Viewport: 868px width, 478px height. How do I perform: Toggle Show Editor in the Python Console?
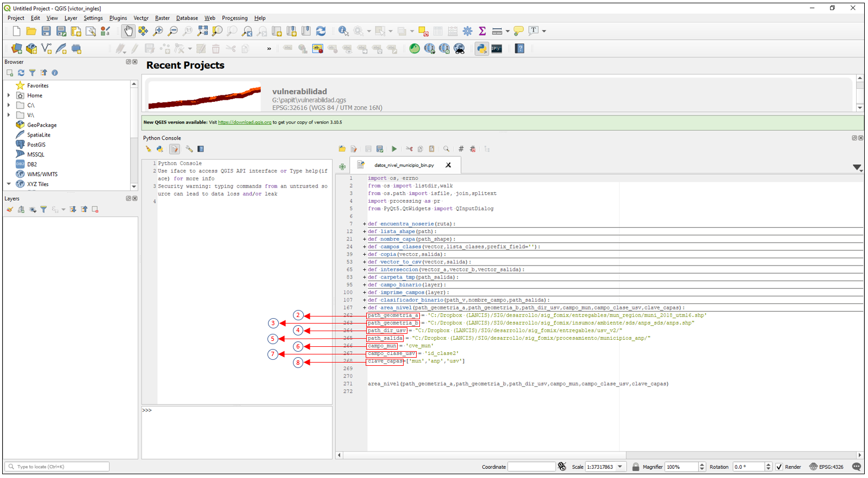pyautogui.click(x=174, y=149)
